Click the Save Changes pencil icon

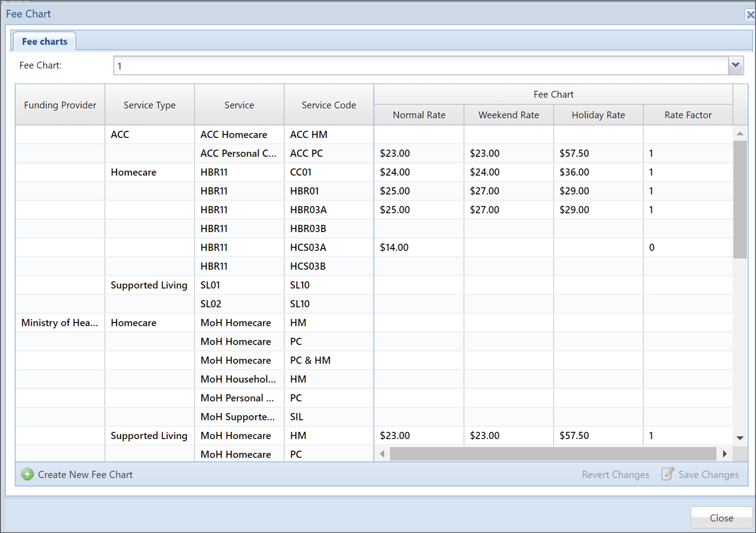click(668, 475)
